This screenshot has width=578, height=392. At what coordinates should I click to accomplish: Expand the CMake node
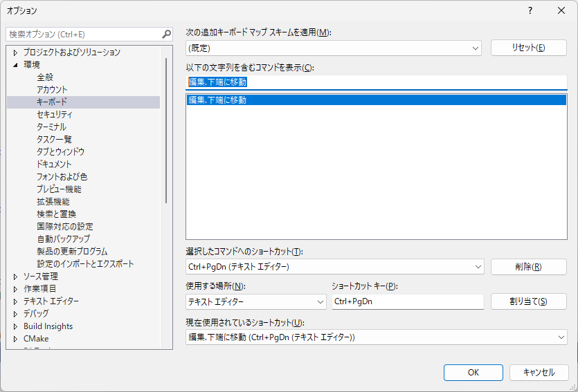pos(15,339)
